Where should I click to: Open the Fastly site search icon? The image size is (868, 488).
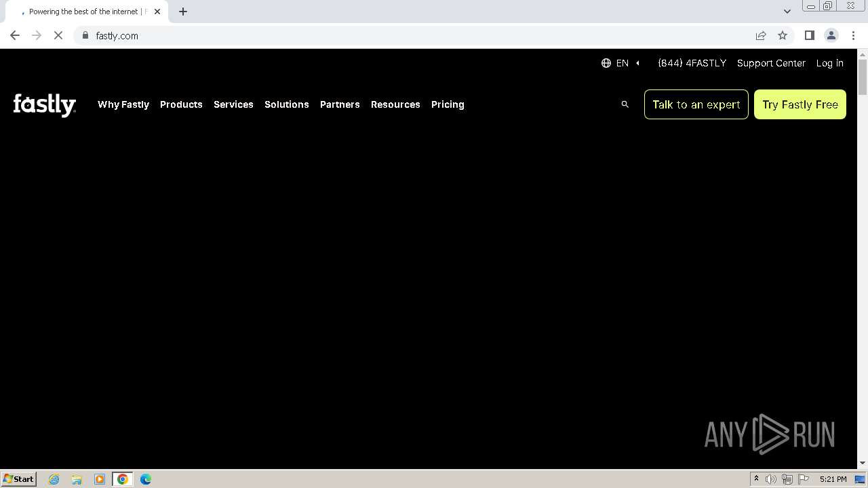point(625,104)
